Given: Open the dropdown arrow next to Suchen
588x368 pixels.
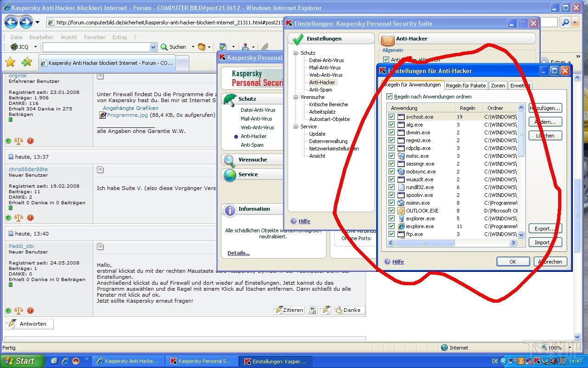Looking at the screenshot, I should click(192, 47).
